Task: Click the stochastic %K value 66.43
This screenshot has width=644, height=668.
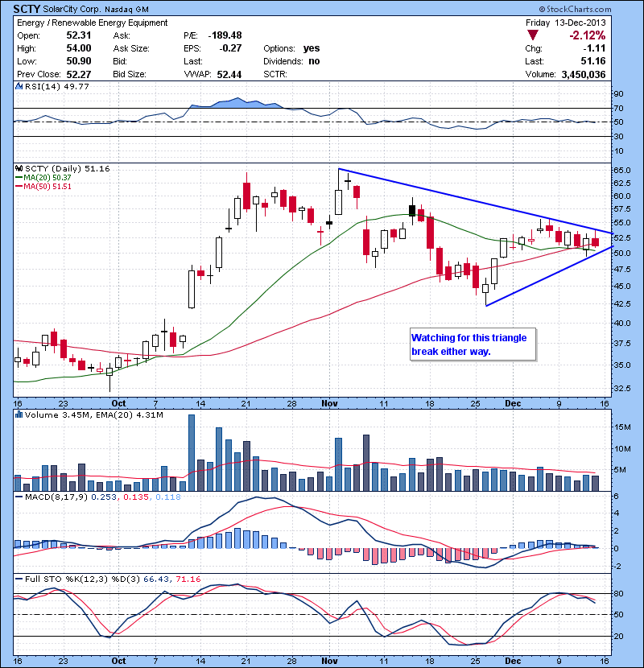Action: [156, 579]
